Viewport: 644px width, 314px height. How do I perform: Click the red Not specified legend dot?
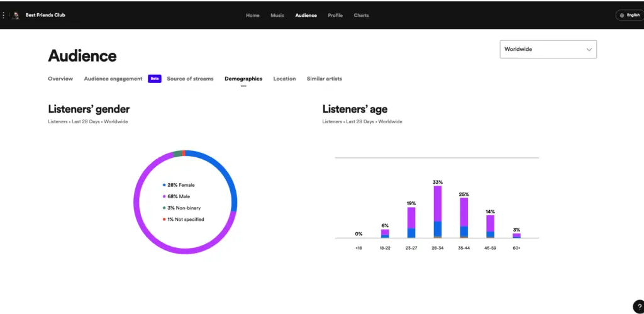(x=164, y=220)
